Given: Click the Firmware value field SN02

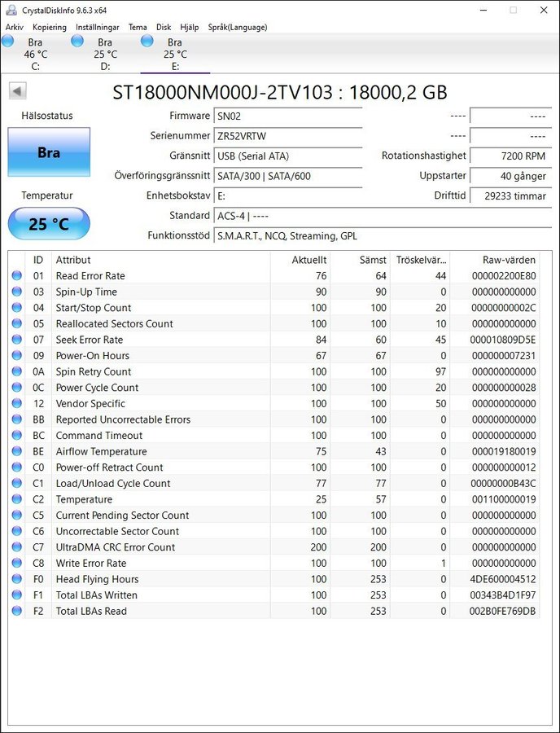Looking at the screenshot, I should pyautogui.click(x=287, y=116).
